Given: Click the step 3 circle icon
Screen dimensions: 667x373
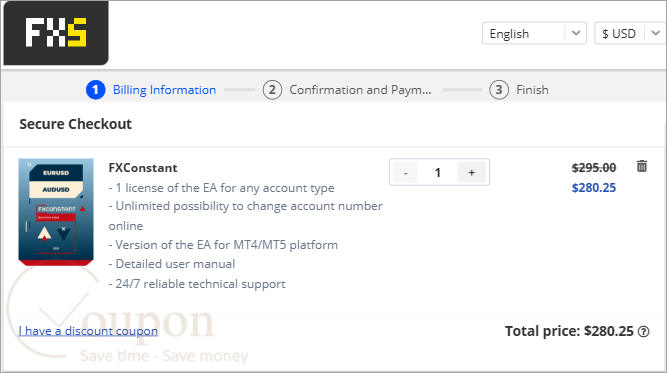Looking at the screenshot, I should 499,90.
